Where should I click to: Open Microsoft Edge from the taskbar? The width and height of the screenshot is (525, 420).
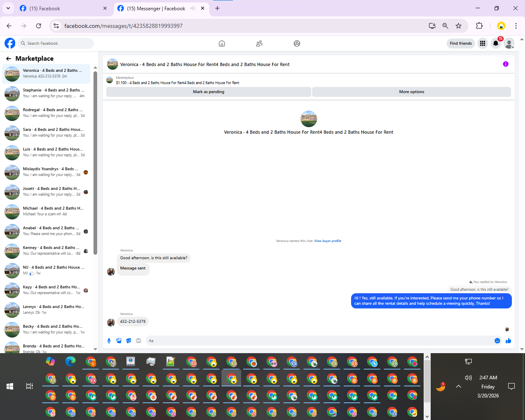pos(71,361)
